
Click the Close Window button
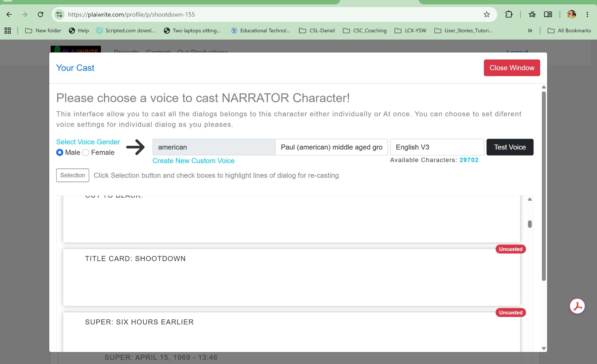pos(512,68)
